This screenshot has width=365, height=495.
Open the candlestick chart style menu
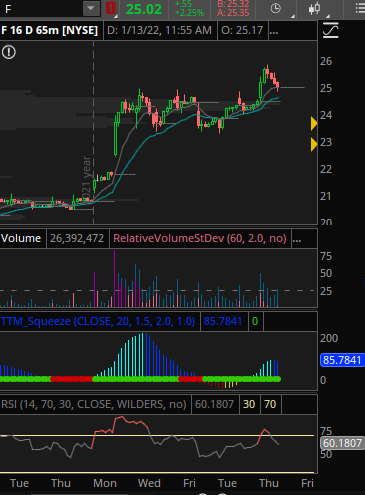314,8
